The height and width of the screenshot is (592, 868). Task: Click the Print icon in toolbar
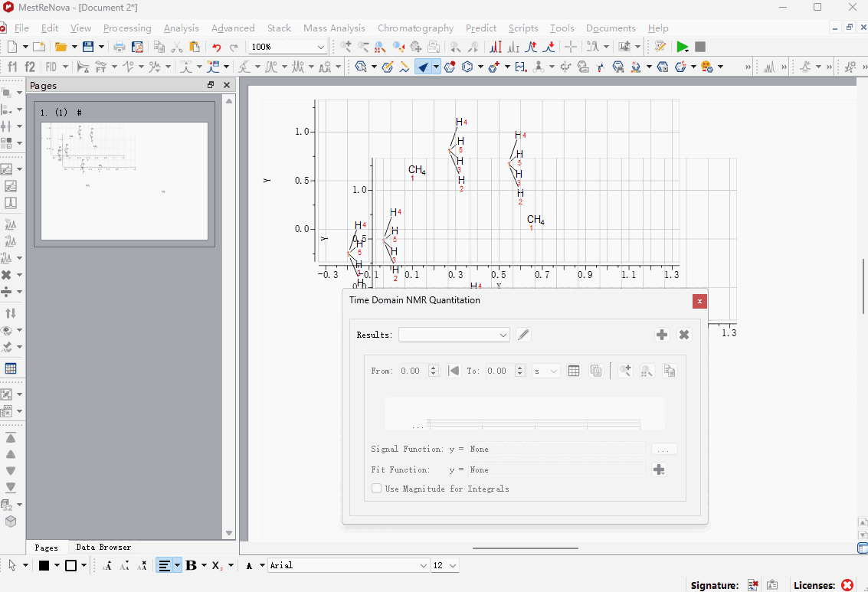120,47
